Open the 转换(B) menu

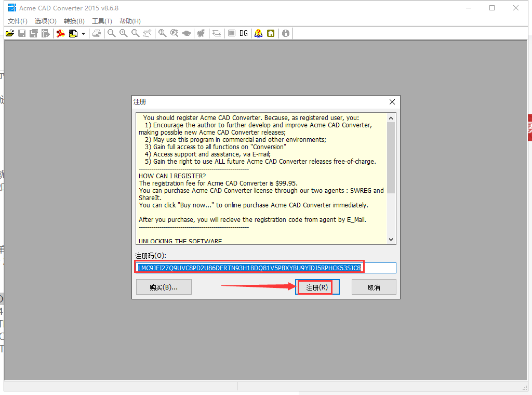pyautogui.click(x=74, y=21)
